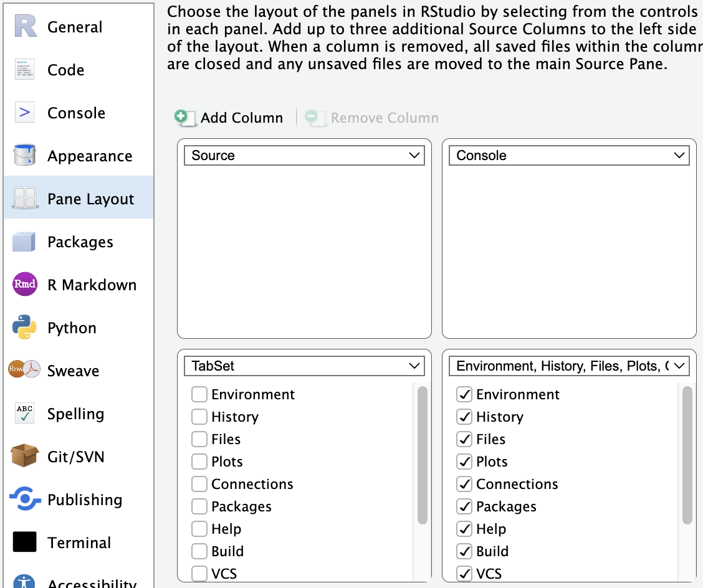Screen dimensions: 703x588
Task: Open the Console pane dropdown
Action: point(569,156)
